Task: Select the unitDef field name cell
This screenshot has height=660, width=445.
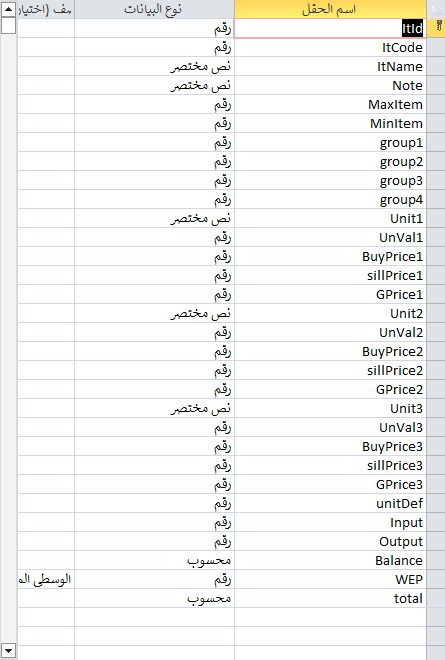Action: 330,503
